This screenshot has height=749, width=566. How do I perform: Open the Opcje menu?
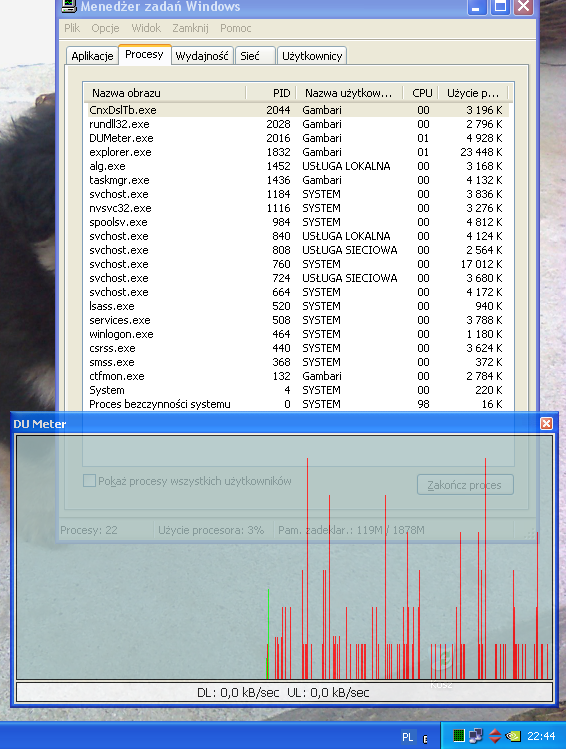[x=105, y=28]
